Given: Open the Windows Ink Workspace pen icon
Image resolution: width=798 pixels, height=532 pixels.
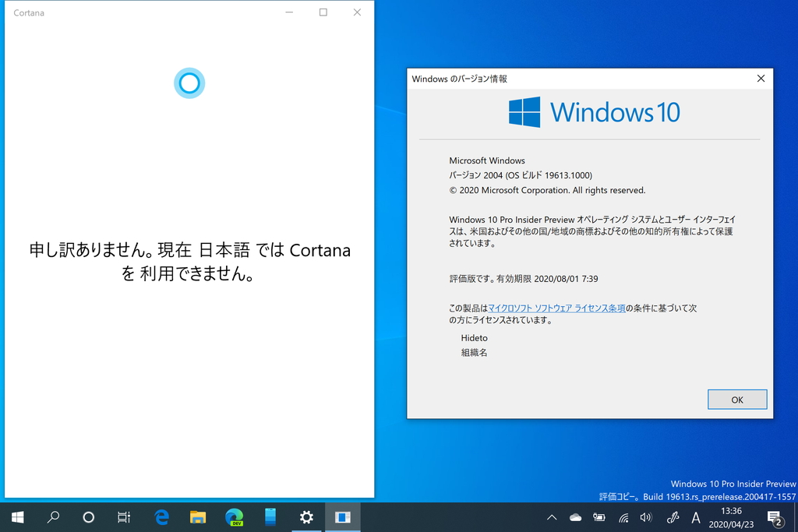Looking at the screenshot, I should coord(672,517).
